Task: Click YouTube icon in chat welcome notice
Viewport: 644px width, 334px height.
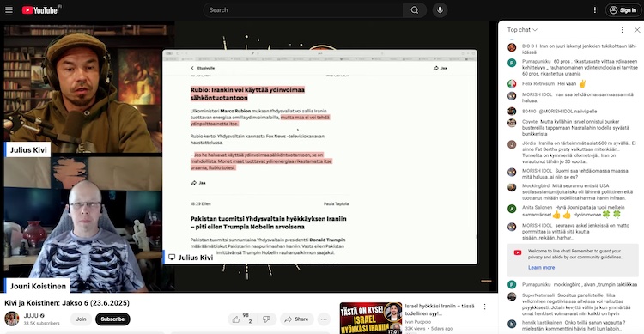Action: [518, 252]
